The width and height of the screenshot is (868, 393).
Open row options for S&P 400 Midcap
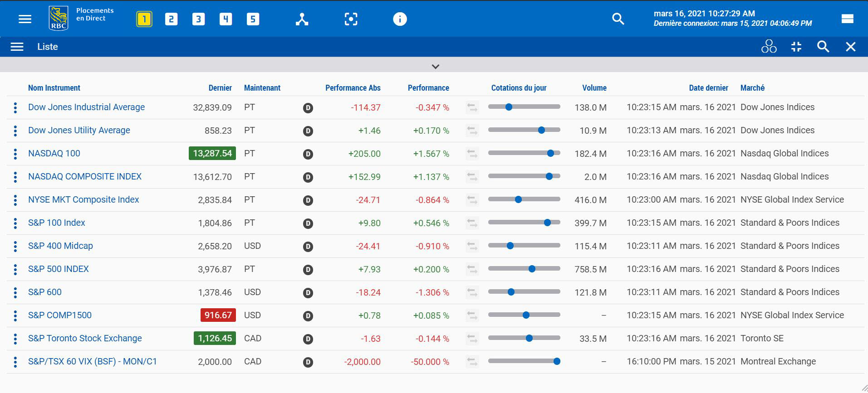(15, 246)
